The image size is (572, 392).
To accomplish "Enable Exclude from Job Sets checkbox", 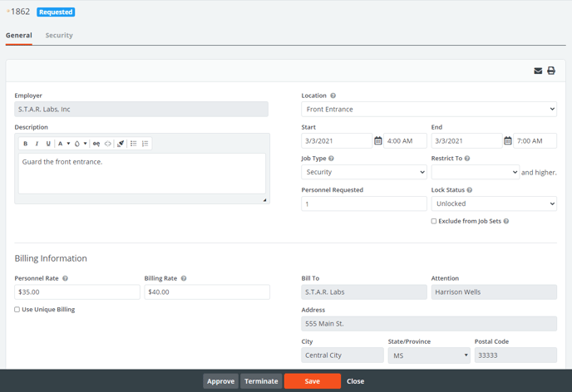I will click(x=434, y=222).
